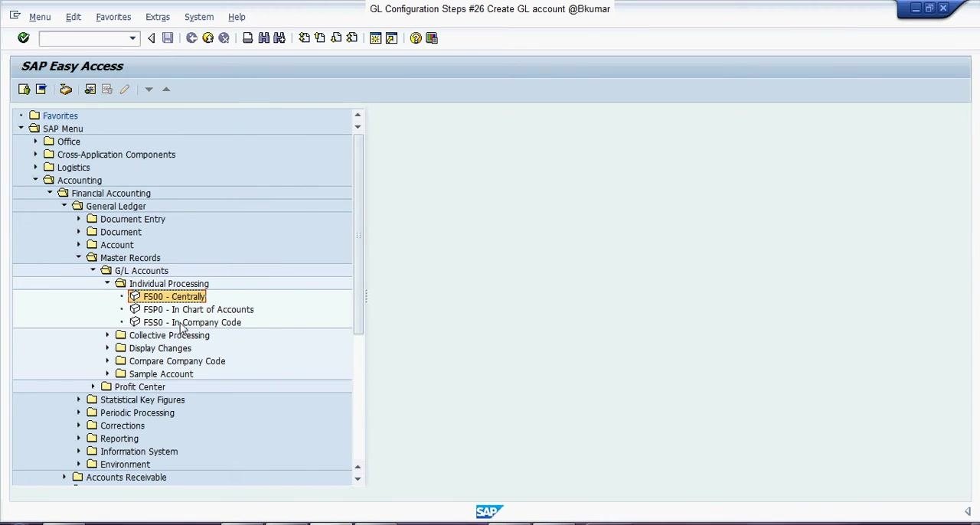Screen dimensions: 980x525
Task: Click the yellow Help question mark icon
Action: [x=416, y=38]
